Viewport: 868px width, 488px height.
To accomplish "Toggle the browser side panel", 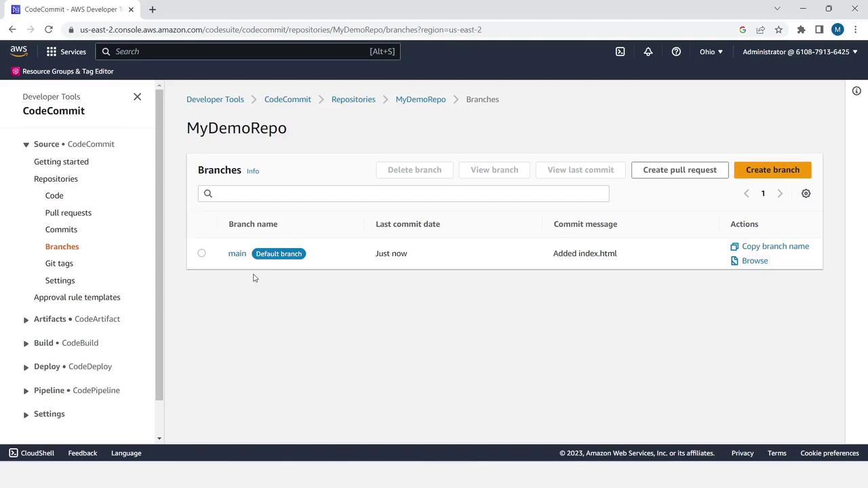I will [819, 30].
